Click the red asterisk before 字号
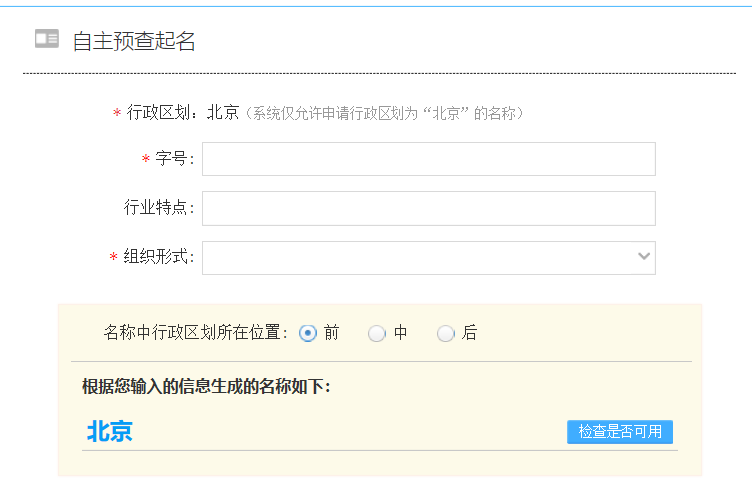 point(146,160)
